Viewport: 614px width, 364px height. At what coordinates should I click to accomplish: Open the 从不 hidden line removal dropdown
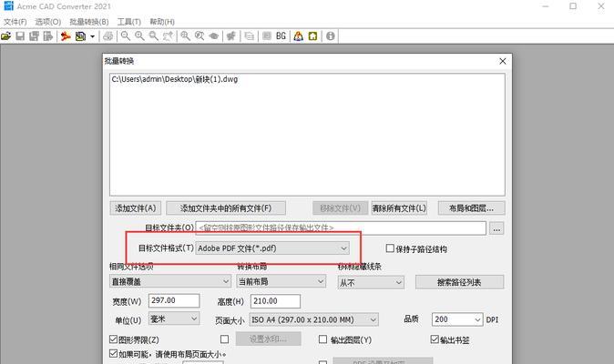click(371, 282)
